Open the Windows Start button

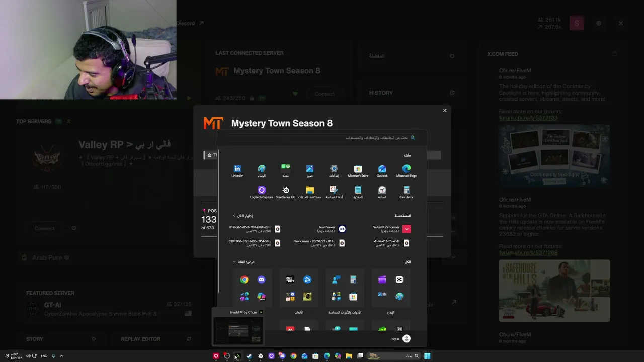[x=427, y=356]
